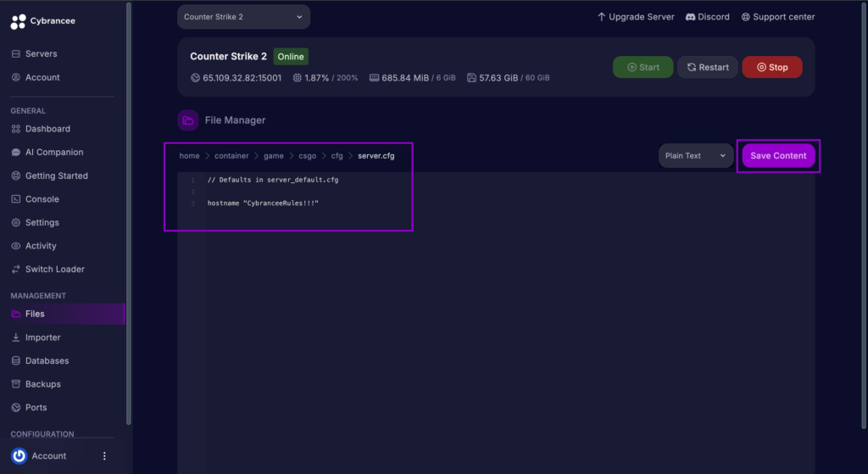Click the hostname "CybranceeRules!!!" line in editor
This screenshot has height=474, width=868.
coord(263,204)
